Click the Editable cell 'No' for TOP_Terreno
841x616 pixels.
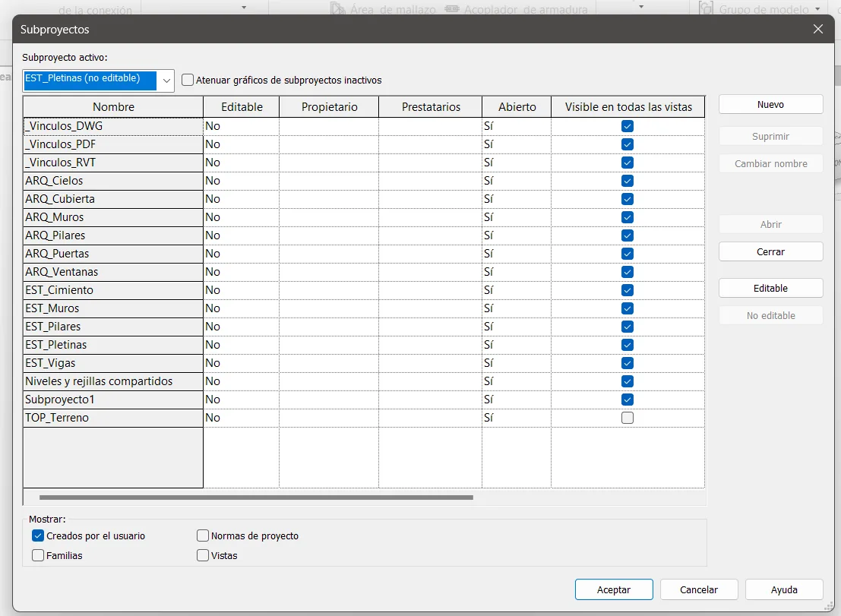click(x=242, y=418)
